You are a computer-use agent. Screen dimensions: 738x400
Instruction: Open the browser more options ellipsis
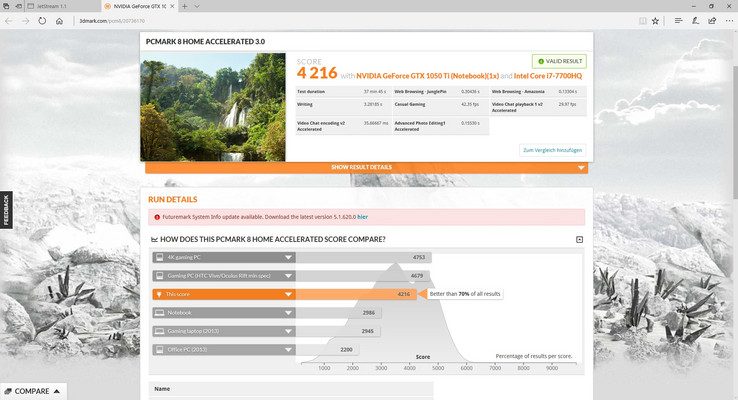729,21
